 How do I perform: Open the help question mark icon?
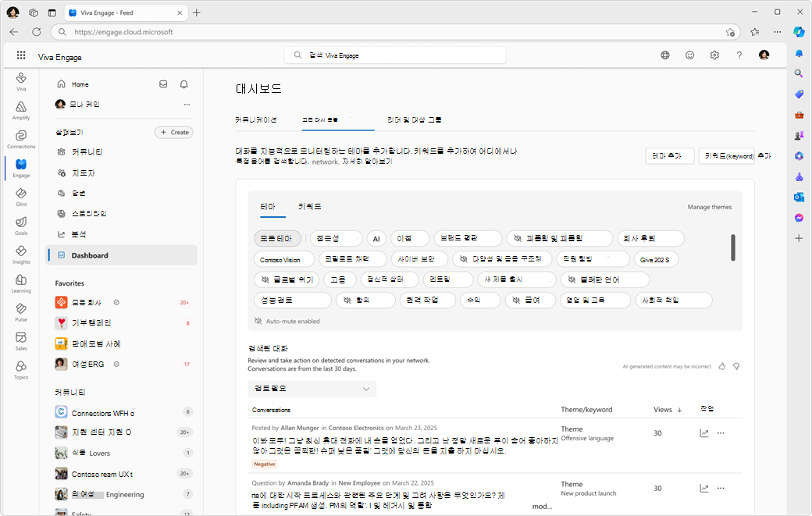point(739,55)
